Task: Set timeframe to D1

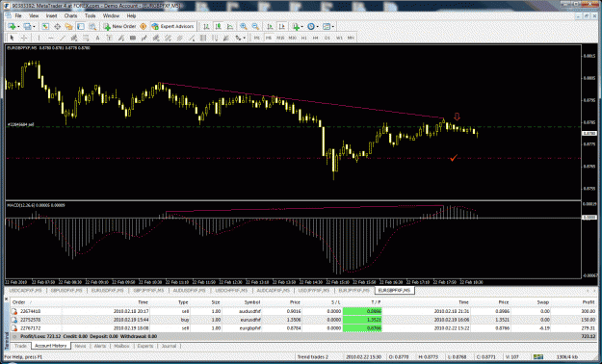Action: pyautogui.click(x=327, y=38)
